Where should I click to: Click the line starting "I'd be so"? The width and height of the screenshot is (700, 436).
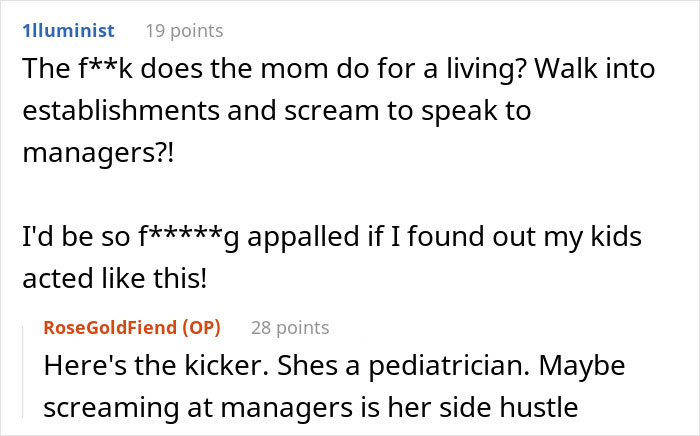(x=332, y=237)
